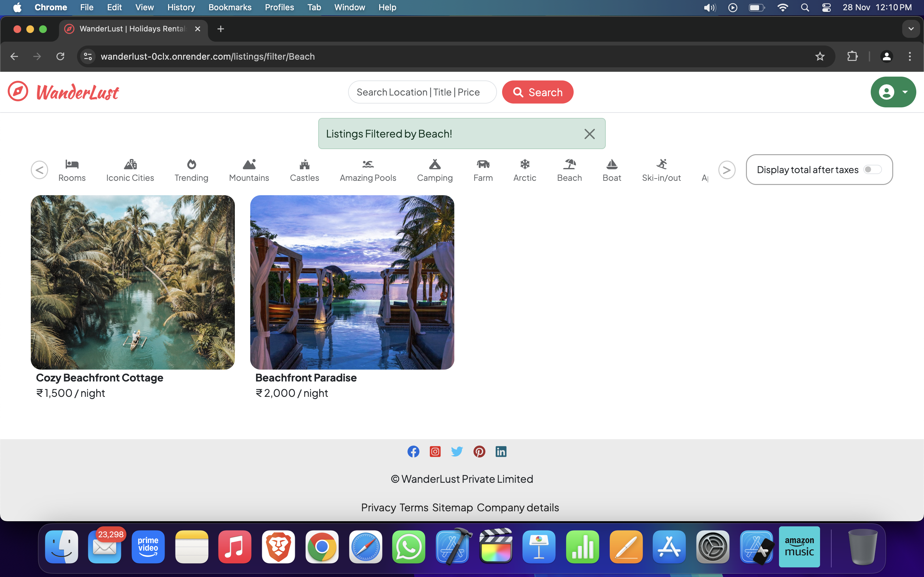Expand Chrome tab search chevron

[911, 29]
